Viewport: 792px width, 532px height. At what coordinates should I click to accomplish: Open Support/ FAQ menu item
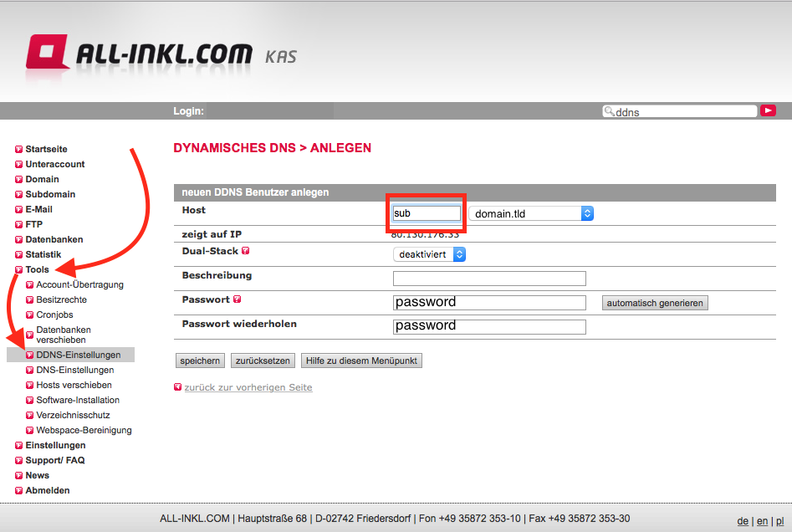[55, 460]
